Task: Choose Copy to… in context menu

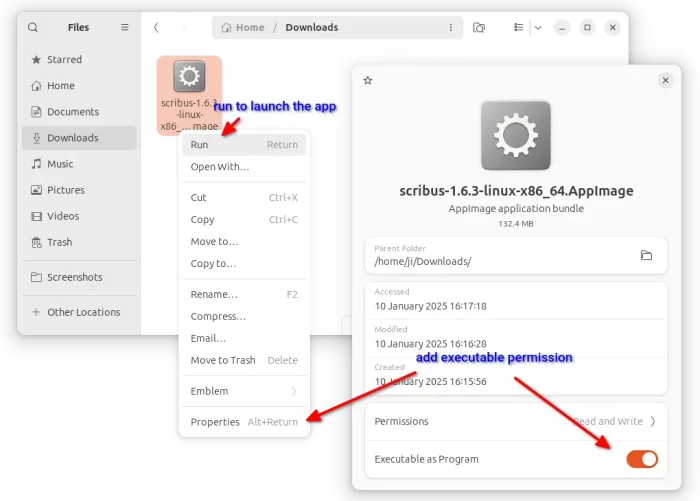Action: [x=244, y=263]
